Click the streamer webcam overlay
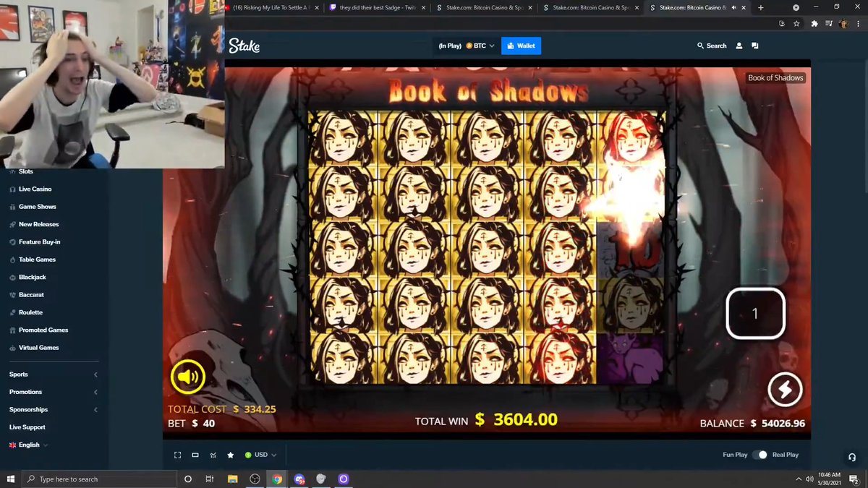 pos(112,85)
